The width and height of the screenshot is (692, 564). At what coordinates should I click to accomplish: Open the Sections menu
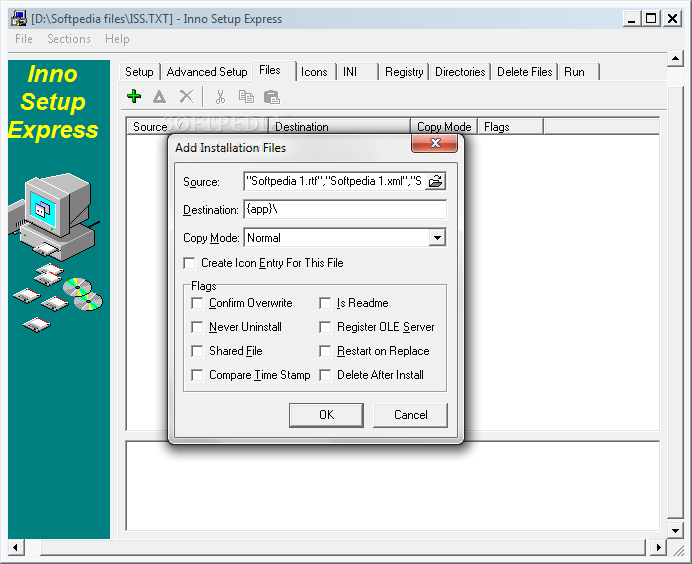coord(69,39)
